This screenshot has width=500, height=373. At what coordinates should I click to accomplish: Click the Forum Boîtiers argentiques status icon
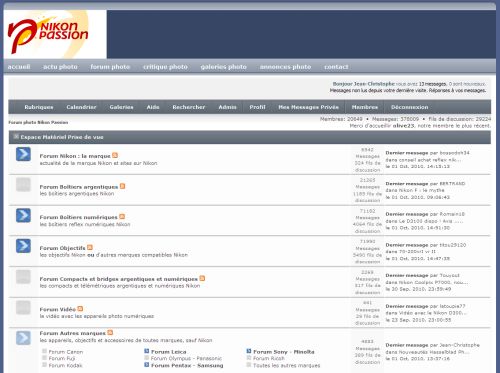[23, 185]
